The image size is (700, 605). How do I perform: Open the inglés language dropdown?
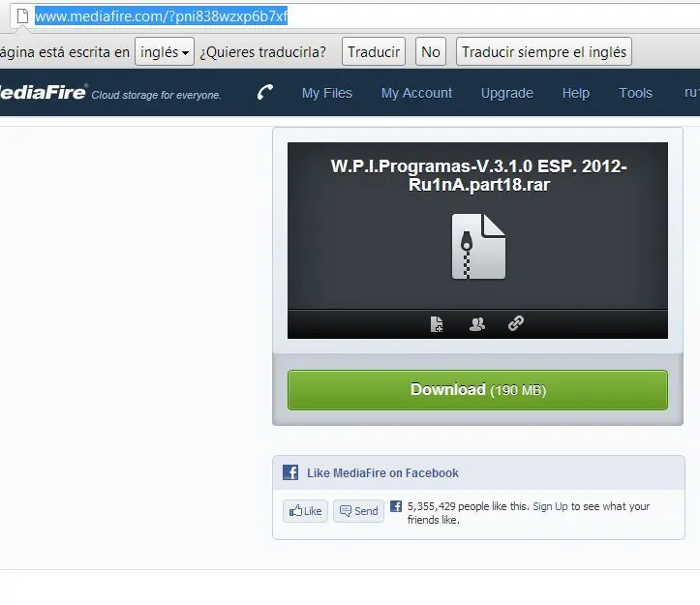[x=165, y=52]
